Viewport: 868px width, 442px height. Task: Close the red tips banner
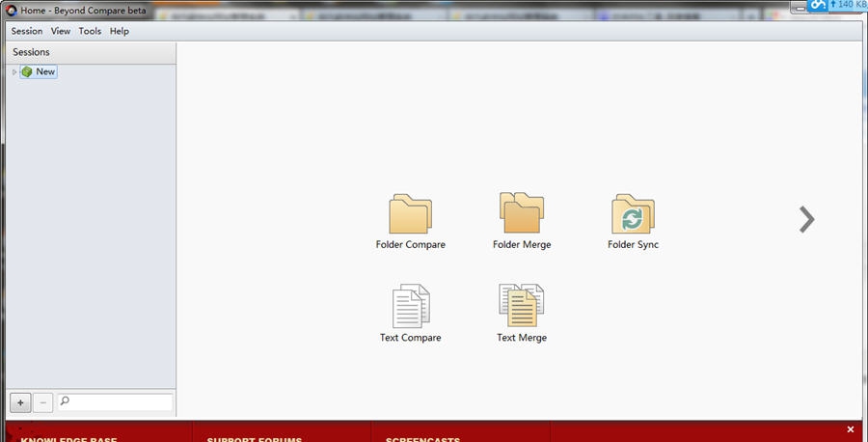click(851, 429)
